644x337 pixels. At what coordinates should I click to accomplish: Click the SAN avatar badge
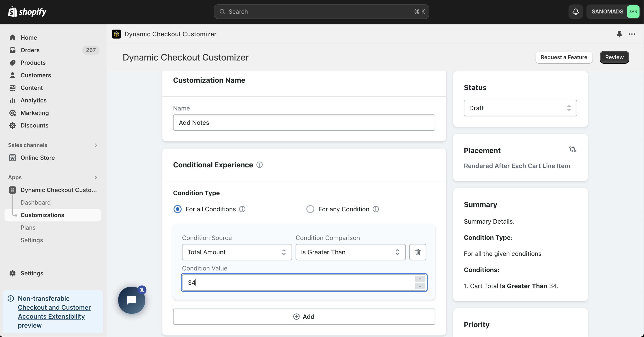click(633, 12)
